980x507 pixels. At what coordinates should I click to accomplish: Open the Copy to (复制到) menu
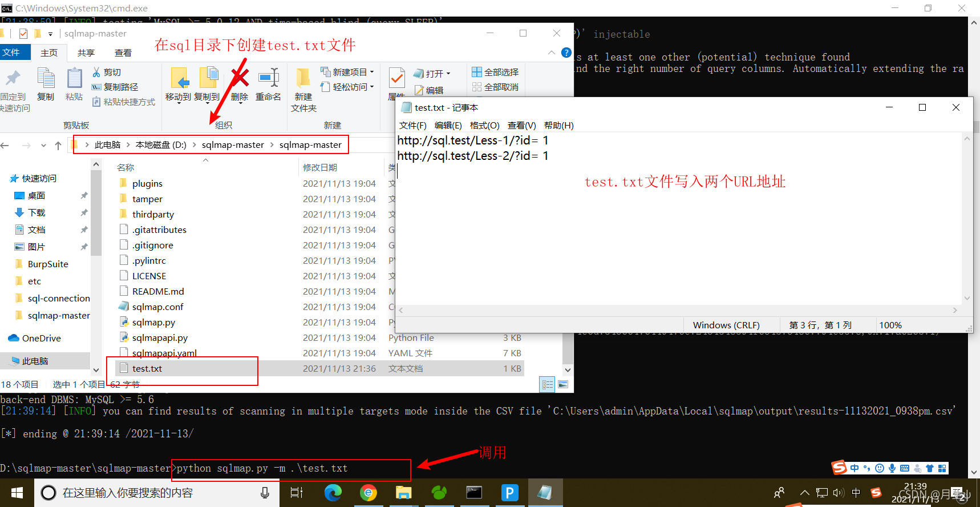(207, 84)
